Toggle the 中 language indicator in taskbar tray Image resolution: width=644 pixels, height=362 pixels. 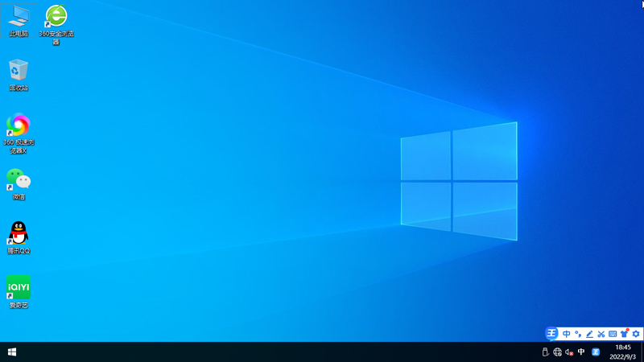pyautogui.click(x=581, y=352)
